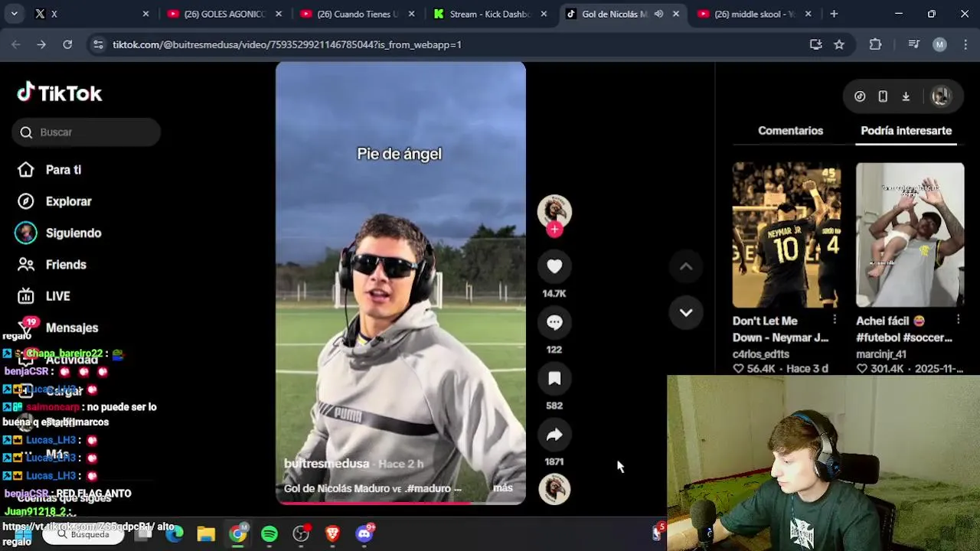980x551 pixels.
Task: Open c4rlos_ed1ts author link
Action: coord(760,354)
